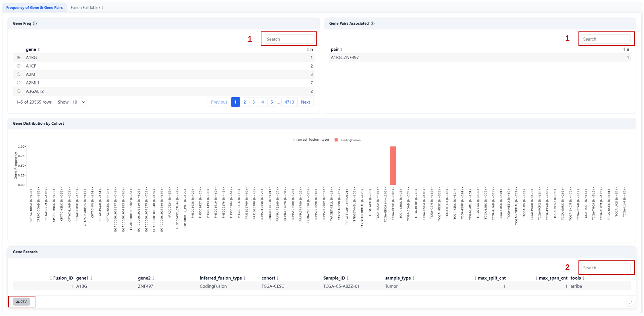The height and width of the screenshot is (316, 644).
Task: Click the expand icon in Gene Records
Action: click(630, 302)
